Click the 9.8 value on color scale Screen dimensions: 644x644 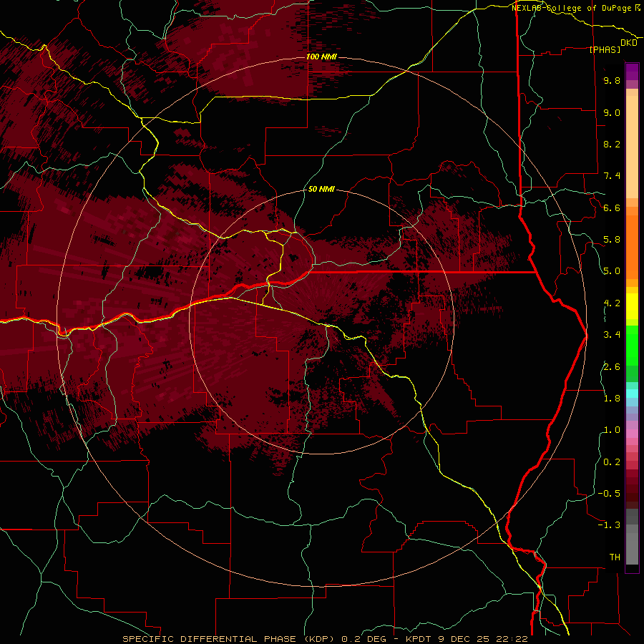612,81
